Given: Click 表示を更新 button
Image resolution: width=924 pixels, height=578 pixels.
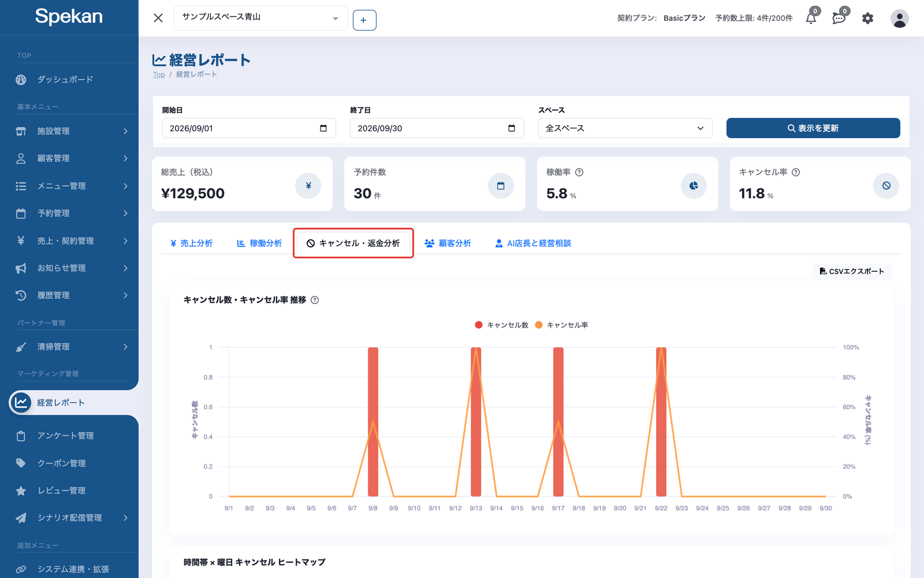Looking at the screenshot, I should [813, 128].
